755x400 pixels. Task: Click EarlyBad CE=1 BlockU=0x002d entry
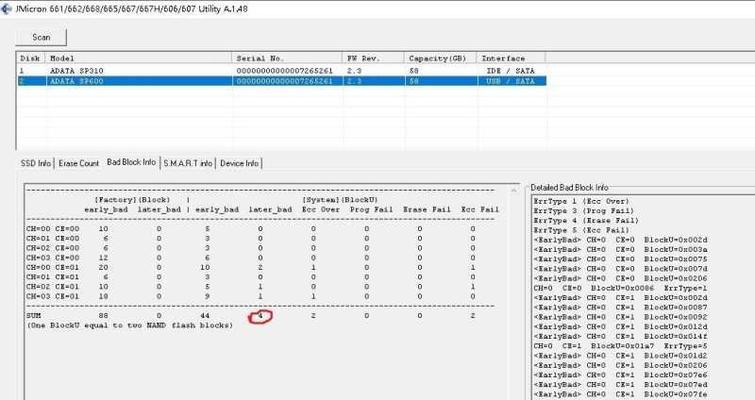[620, 297]
